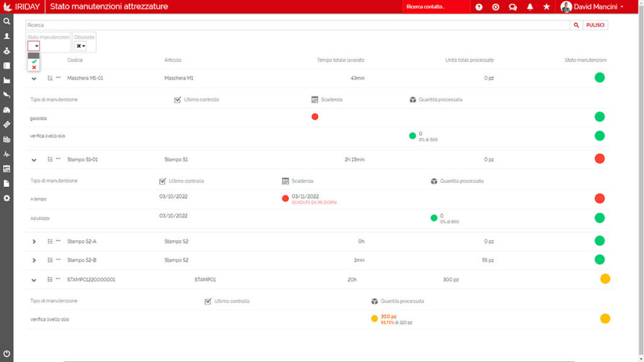The width and height of the screenshot is (644, 362).
Task: Click red status circle for Stampo S1-01
Action: pos(599,159)
